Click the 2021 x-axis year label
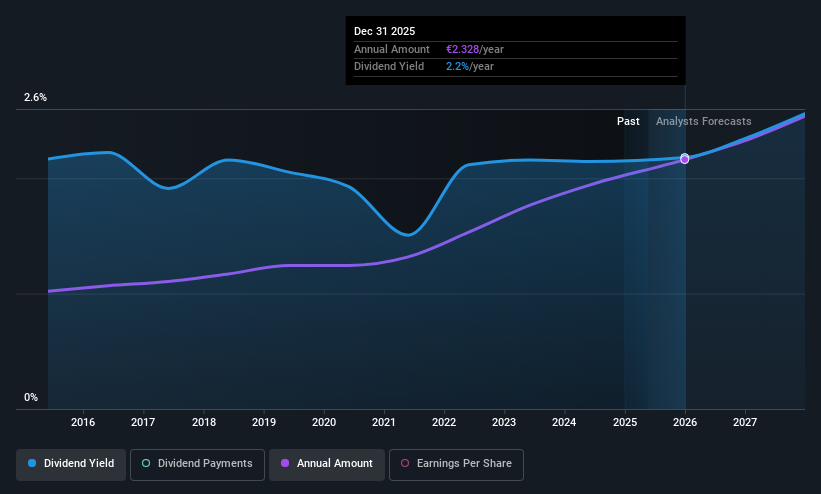 tap(384, 422)
